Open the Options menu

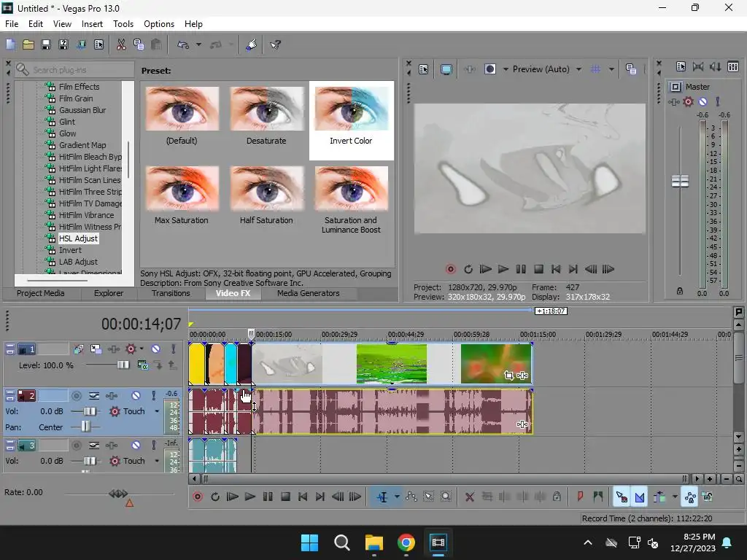[x=158, y=24]
